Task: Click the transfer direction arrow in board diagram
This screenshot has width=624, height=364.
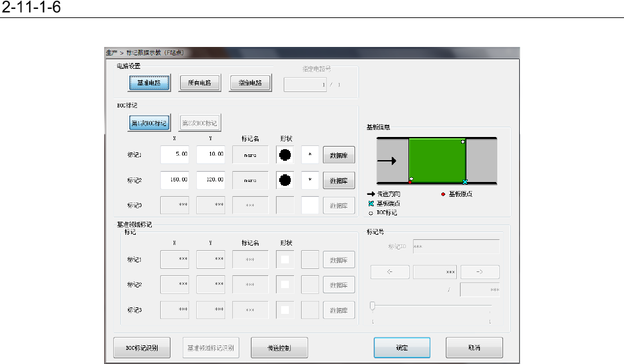Action: point(387,161)
